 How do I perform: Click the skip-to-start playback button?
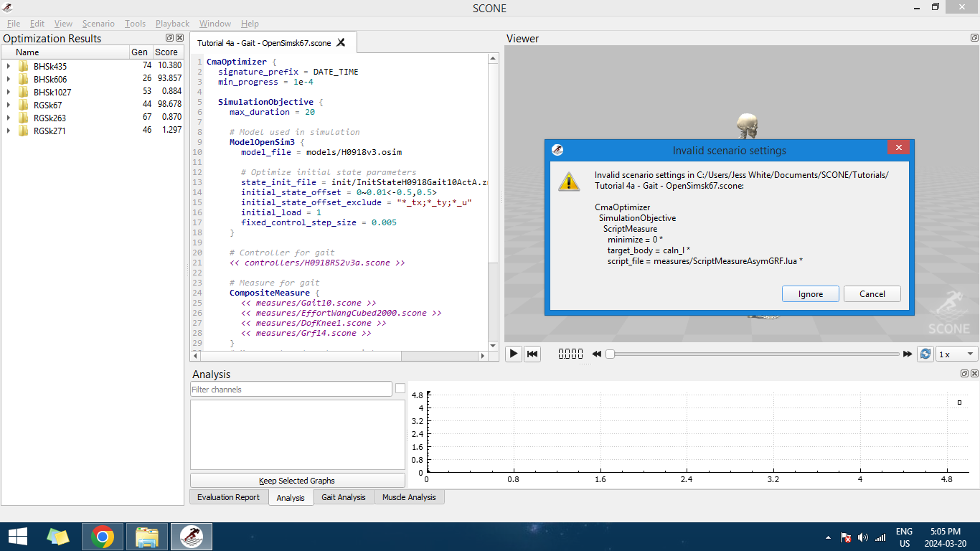pos(532,354)
